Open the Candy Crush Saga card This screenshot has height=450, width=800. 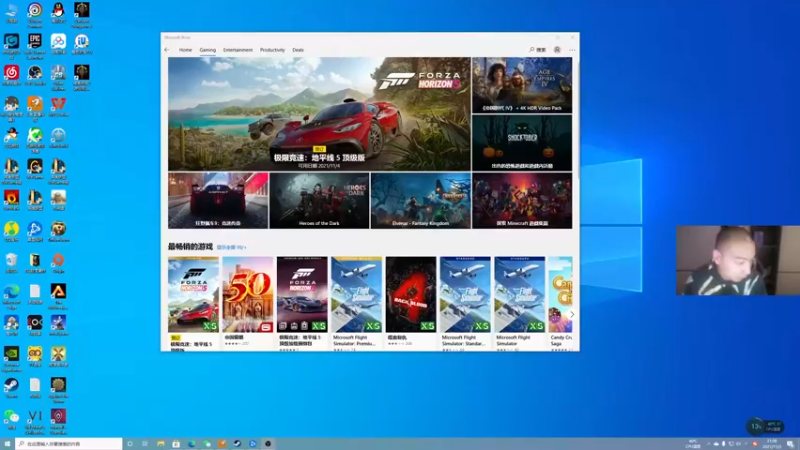pyautogui.click(x=561, y=303)
